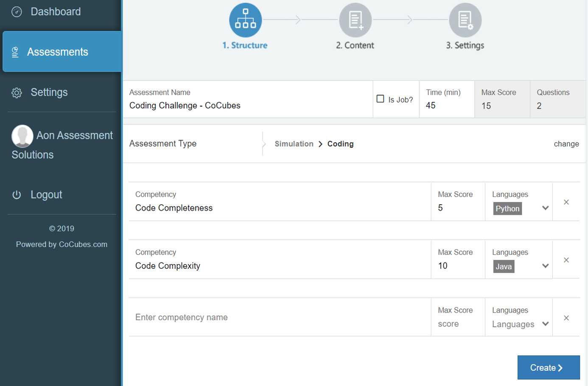This screenshot has height=386, width=588.
Task: Click the Settings step circle icon
Action: 465,20
